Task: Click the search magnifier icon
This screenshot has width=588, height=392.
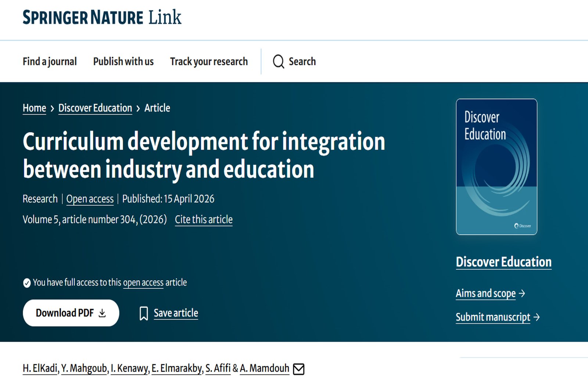Action: tap(279, 61)
